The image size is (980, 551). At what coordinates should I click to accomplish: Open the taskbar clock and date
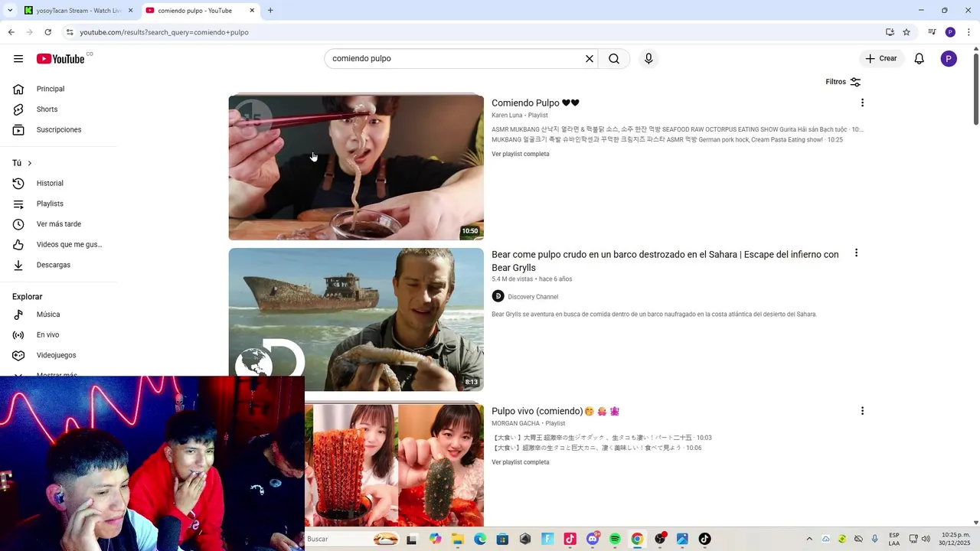pos(955,539)
